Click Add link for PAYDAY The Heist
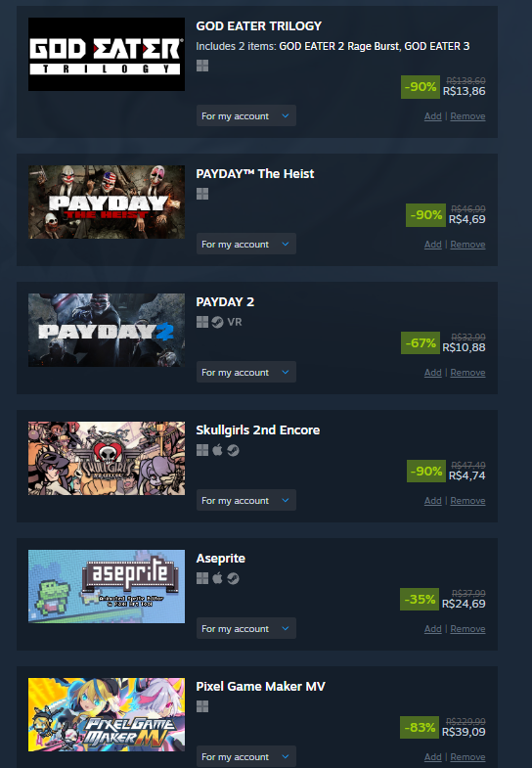The width and height of the screenshot is (532, 768). click(432, 245)
